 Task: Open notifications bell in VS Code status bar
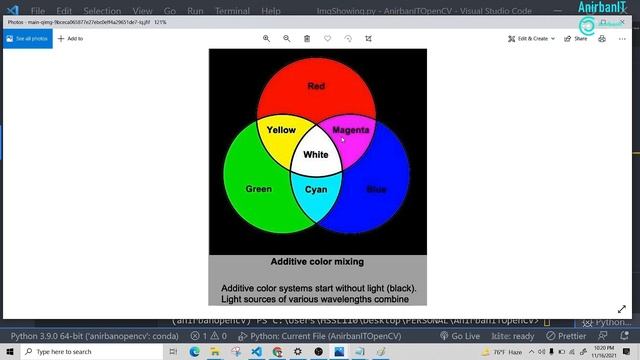click(624, 336)
